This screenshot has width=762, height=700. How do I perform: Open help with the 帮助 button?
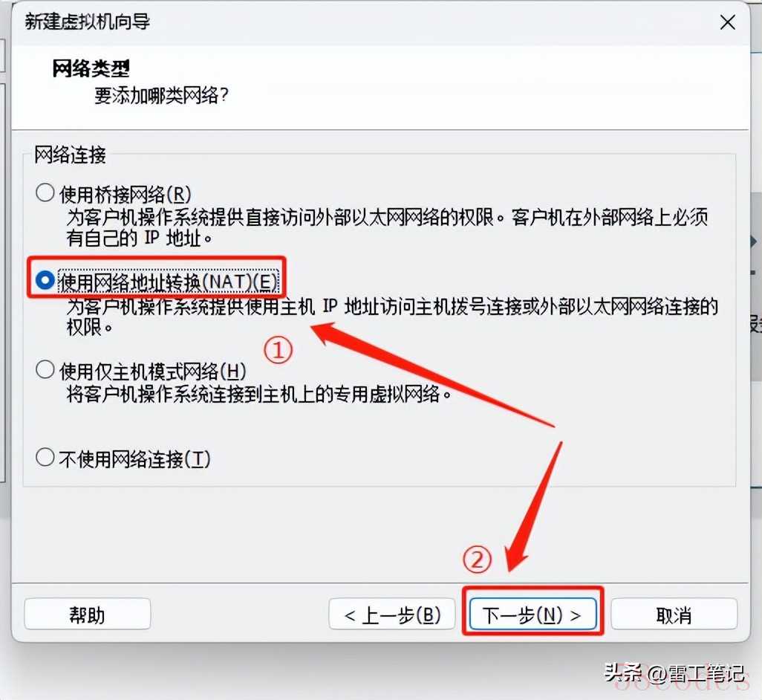coord(88,615)
